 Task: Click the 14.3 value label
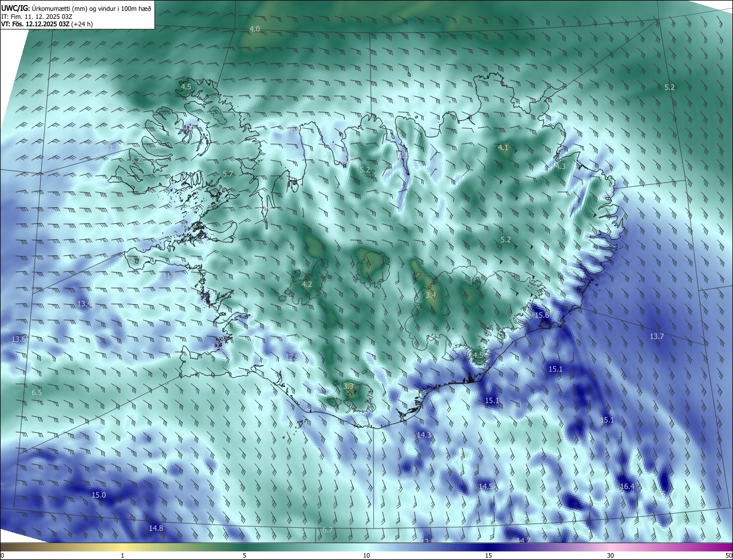424,435
